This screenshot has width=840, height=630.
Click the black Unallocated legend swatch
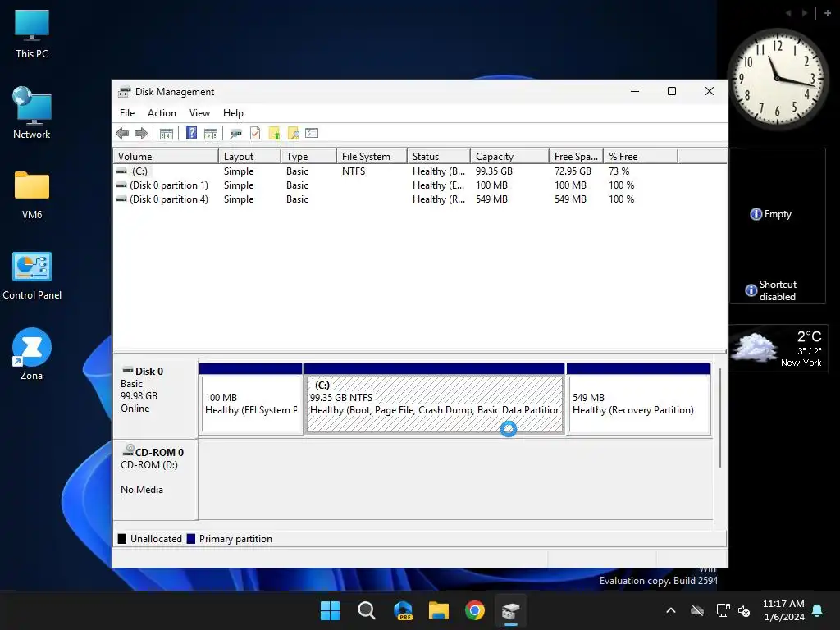point(122,539)
